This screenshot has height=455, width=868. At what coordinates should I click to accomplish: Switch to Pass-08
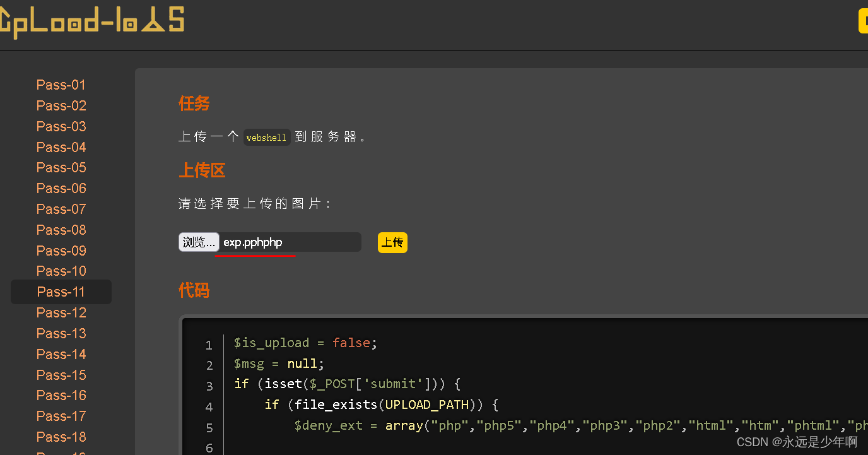click(x=61, y=230)
